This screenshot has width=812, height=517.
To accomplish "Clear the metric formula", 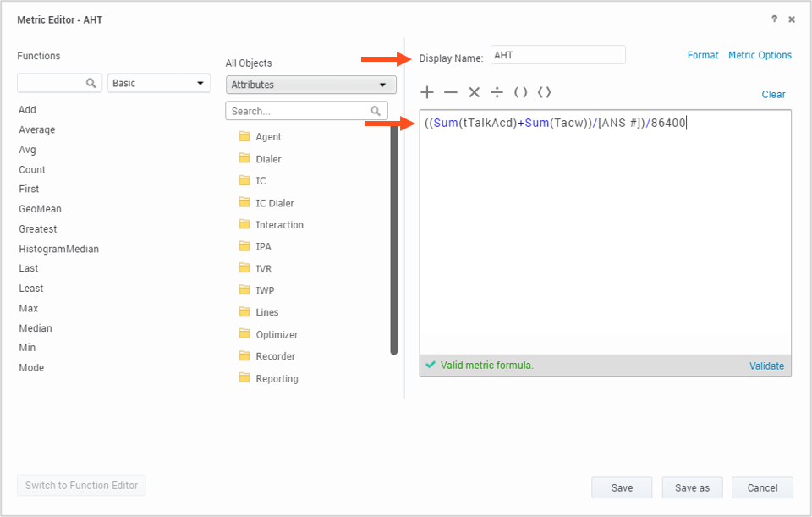I will [x=773, y=95].
